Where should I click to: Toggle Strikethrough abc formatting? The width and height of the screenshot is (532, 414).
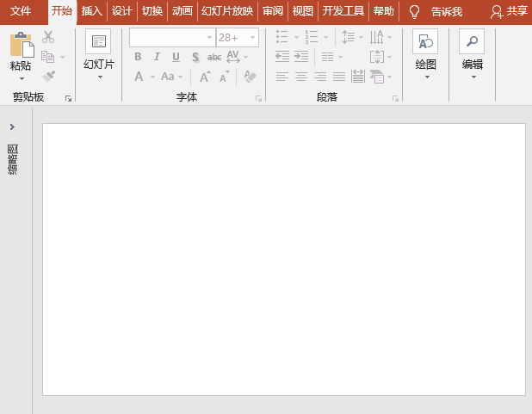tap(214, 57)
